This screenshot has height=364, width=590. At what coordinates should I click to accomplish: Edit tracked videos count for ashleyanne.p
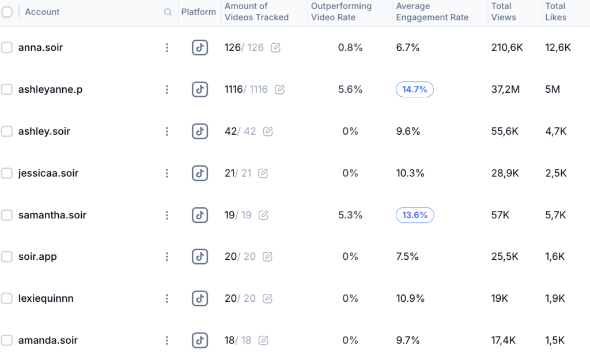click(279, 89)
